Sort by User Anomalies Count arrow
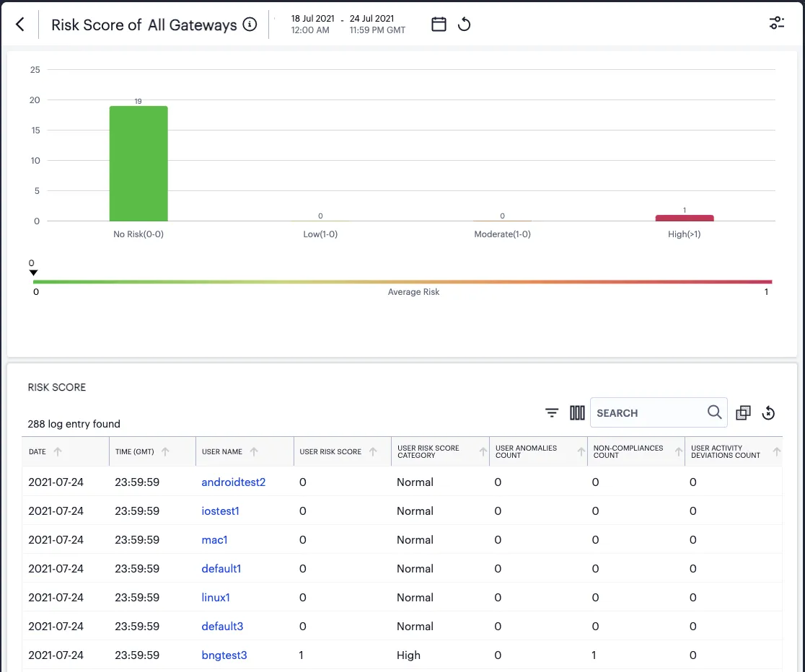The image size is (805, 672). coord(581,452)
